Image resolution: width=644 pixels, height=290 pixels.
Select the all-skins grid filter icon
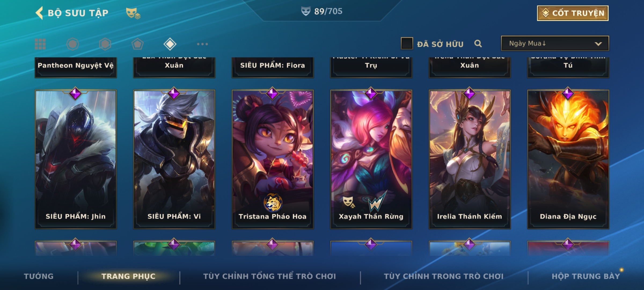coord(40,44)
